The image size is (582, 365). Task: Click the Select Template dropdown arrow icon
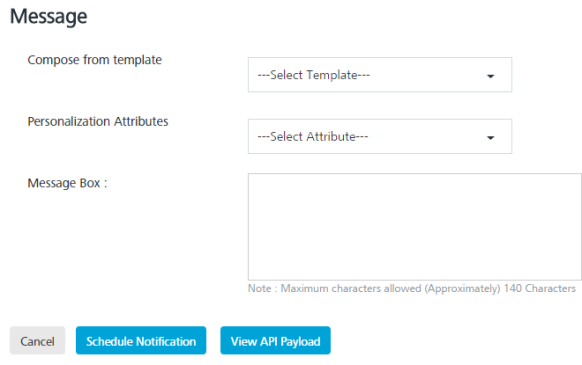click(x=490, y=76)
